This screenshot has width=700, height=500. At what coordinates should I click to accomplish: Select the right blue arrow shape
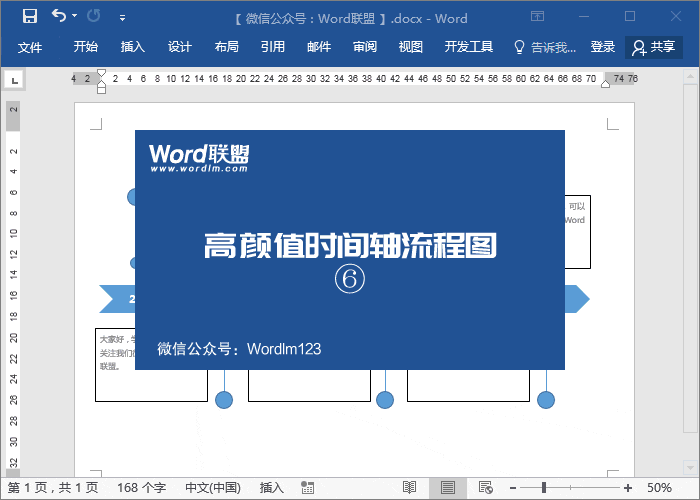(577, 299)
